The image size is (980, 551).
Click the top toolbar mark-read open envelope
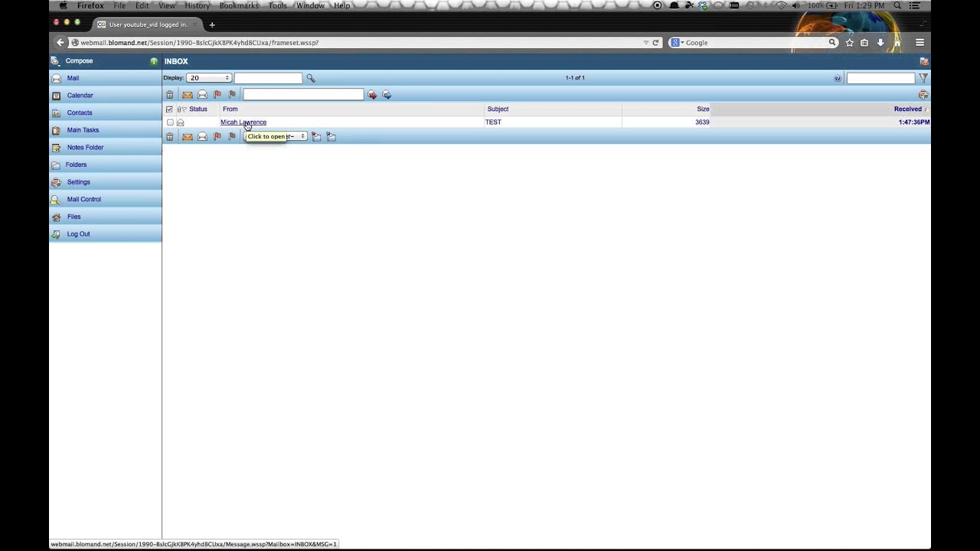coord(202,95)
